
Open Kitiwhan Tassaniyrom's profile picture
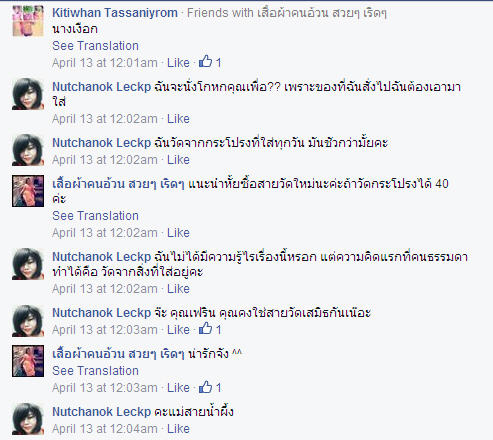tap(28, 21)
